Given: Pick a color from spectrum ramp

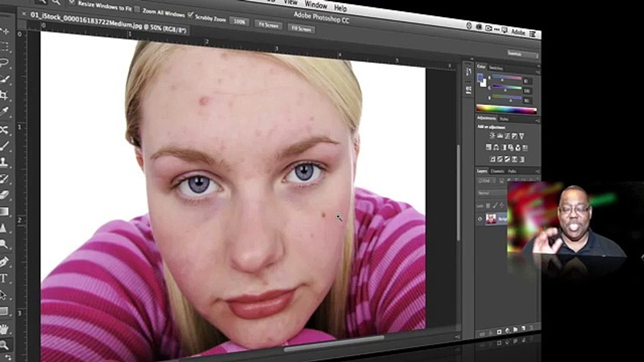Looking at the screenshot, I should [506, 109].
